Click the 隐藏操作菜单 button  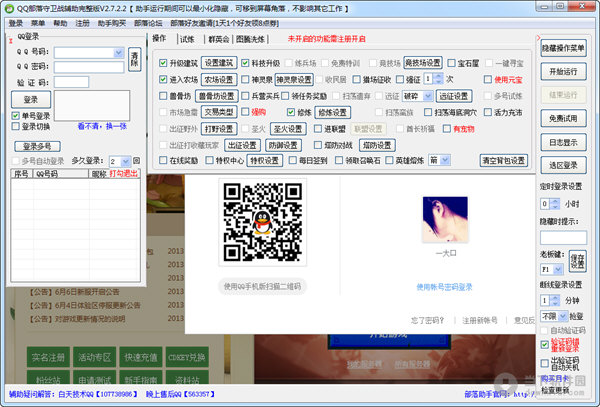563,48
